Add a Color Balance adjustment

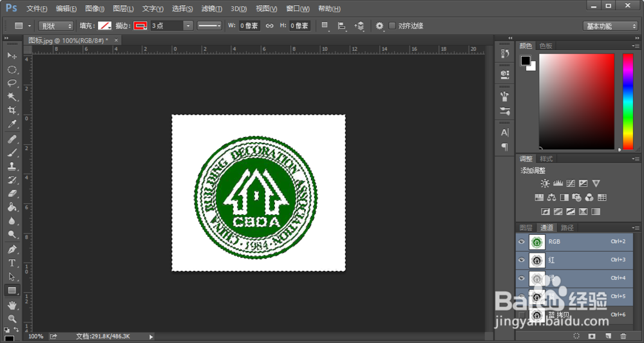tap(552, 198)
